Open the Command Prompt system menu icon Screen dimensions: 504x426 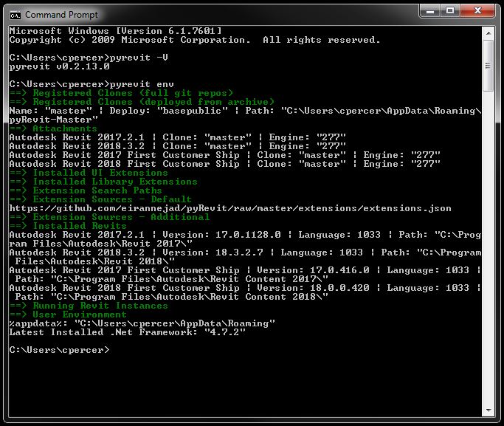pos(15,15)
